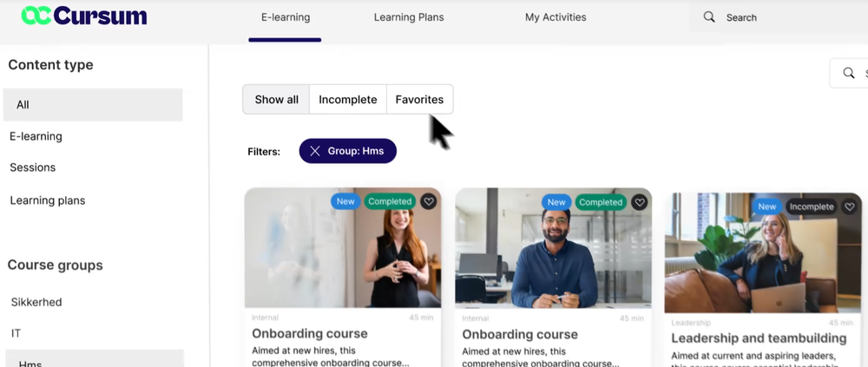Open the Leadership and teambuilding course thumbnail
Viewport: 868px width, 367px height.
pos(762,256)
